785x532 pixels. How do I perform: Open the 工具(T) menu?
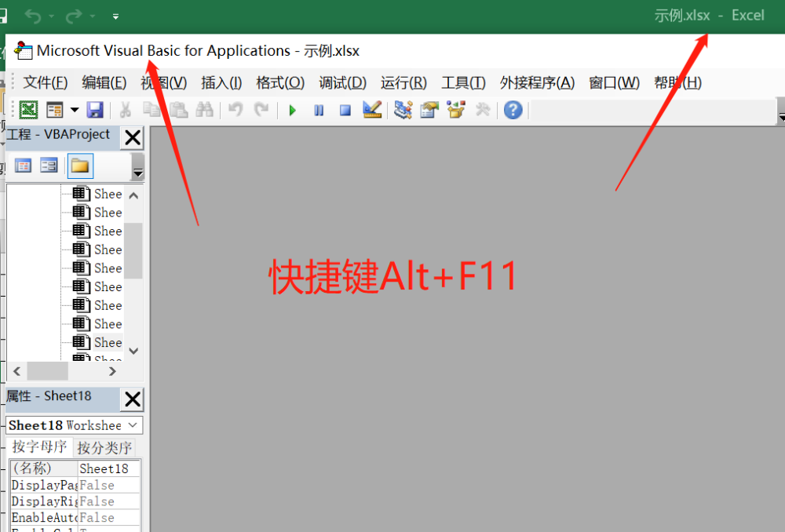pyautogui.click(x=464, y=82)
